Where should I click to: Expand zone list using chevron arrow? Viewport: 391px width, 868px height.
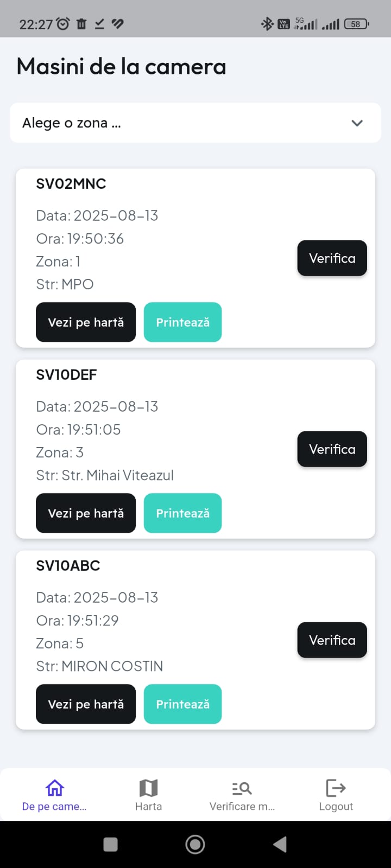point(357,123)
